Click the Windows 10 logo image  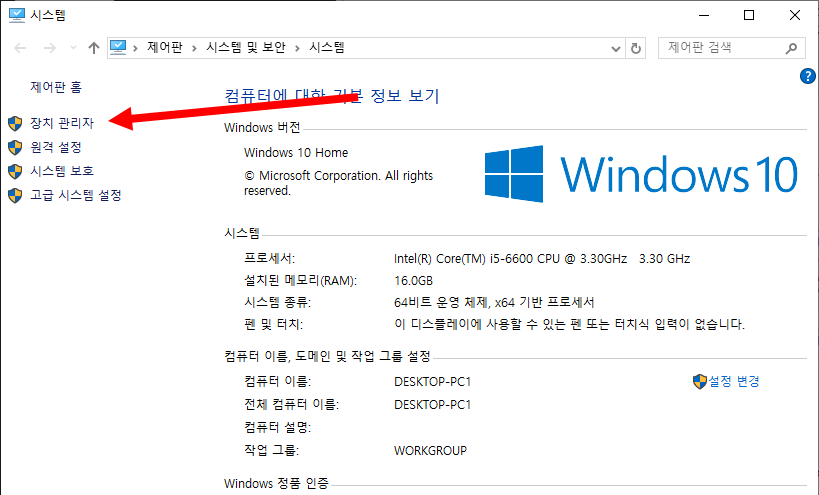point(641,174)
